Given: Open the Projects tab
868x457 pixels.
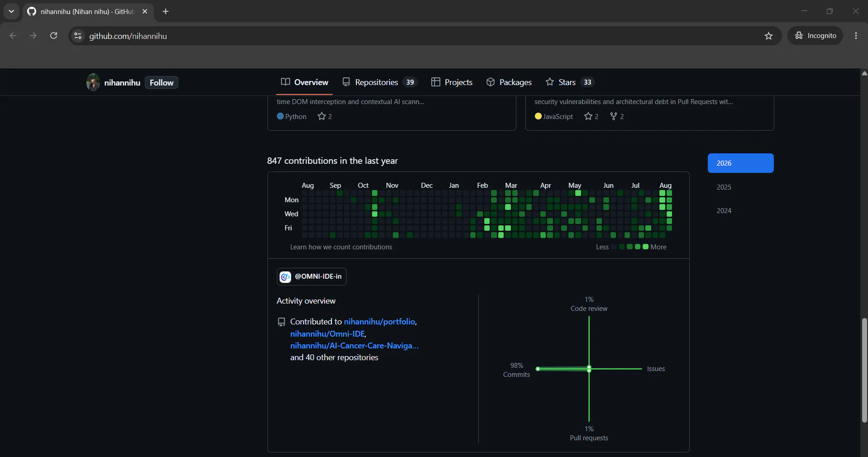Looking at the screenshot, I should tap(452, 82).
